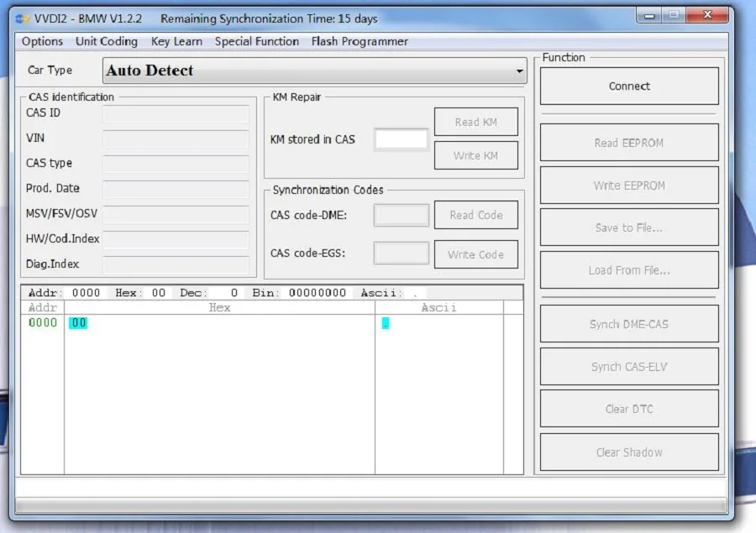This screenshot has height=533, width=756.
Task: Click the Write Code button
Action: tap(476, 254)
